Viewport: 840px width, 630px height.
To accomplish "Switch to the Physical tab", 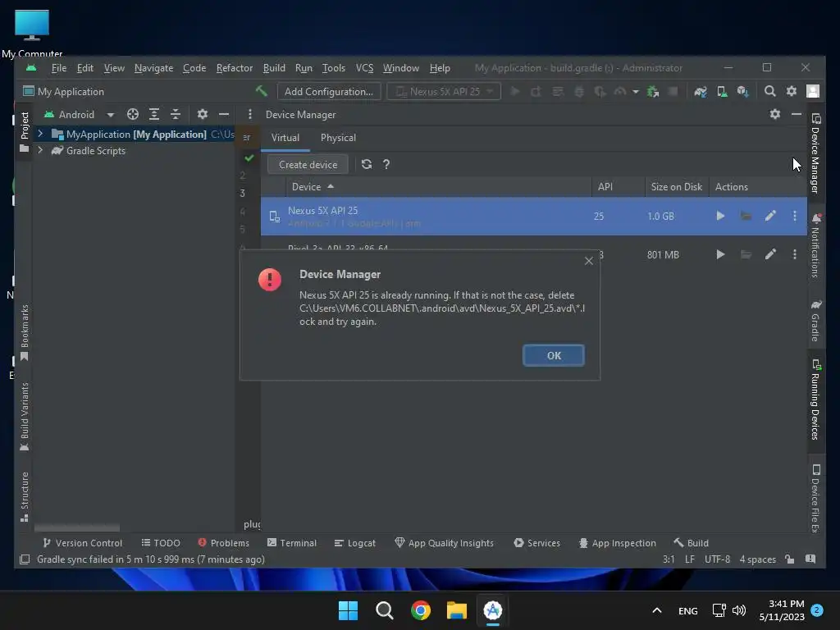I will 338,138.
